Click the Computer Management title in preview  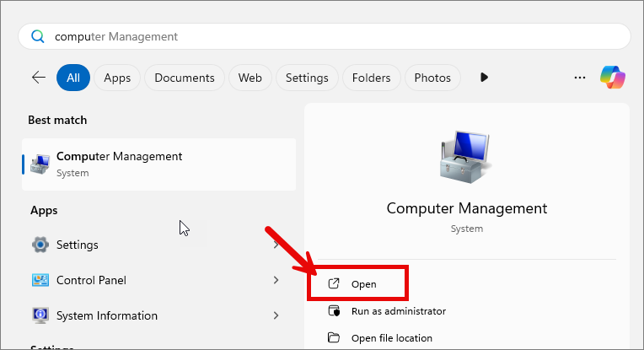pyautogui.click(x=467, y=208)
